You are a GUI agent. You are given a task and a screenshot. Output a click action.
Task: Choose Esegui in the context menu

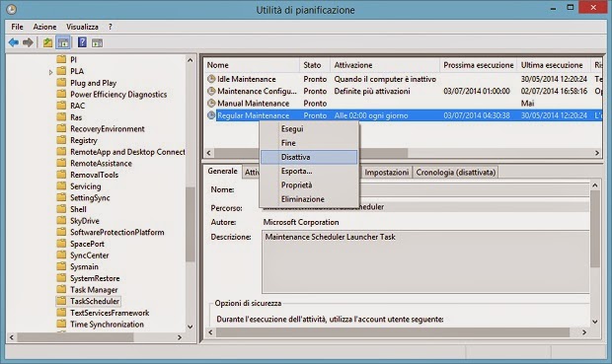pyautogui.click(x=309, y=129)
